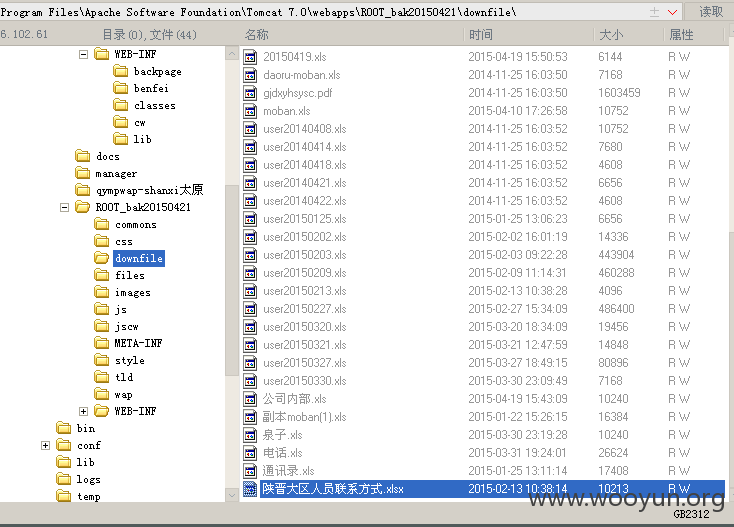Viewport: 734px width, 527px height.
Task: Sort files by 时间 column header
Action: tap(481, 35)
